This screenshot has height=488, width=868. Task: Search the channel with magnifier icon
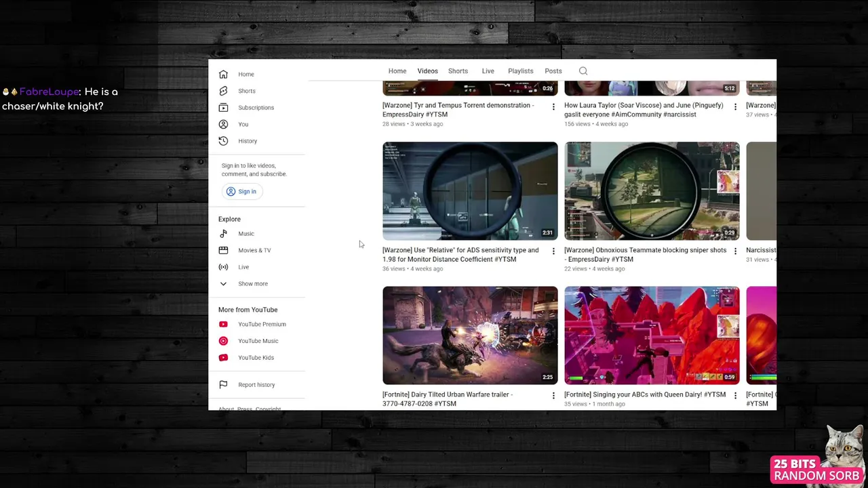[x=583, y=70]
